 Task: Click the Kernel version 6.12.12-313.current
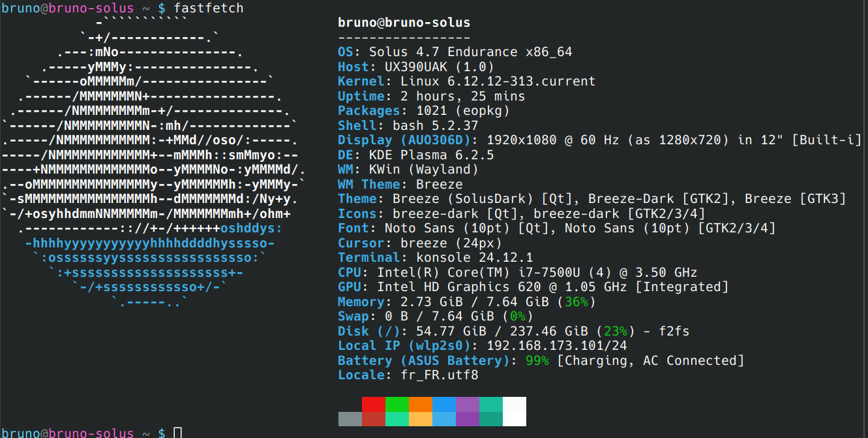tap(498, 82)
